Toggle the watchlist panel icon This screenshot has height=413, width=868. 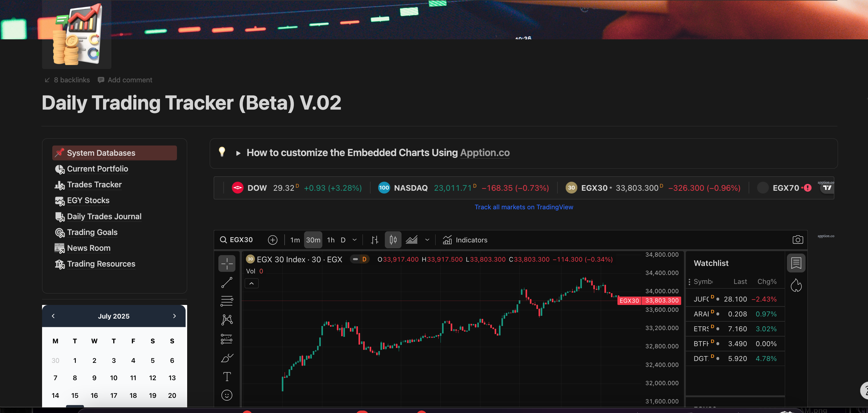796,263
